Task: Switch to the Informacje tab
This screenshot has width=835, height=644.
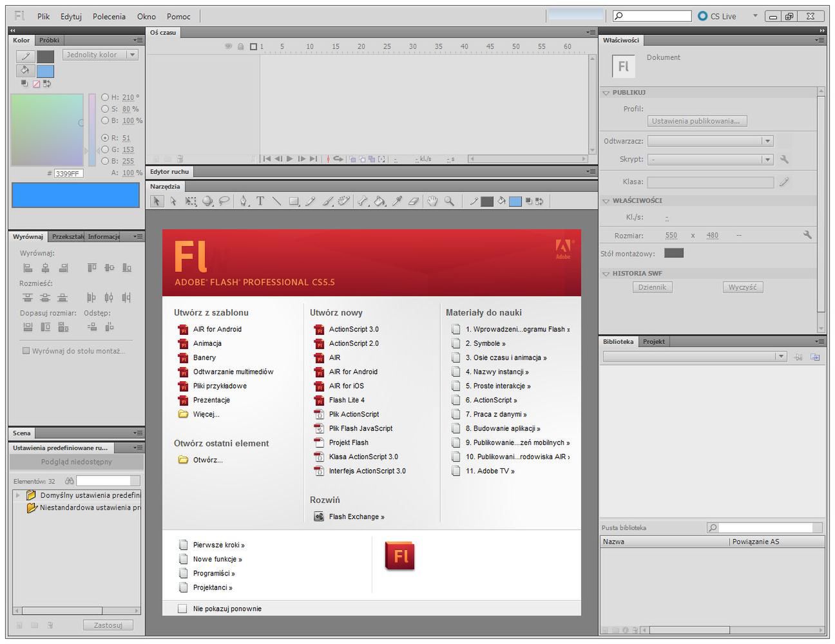Action: pos(104,236)
